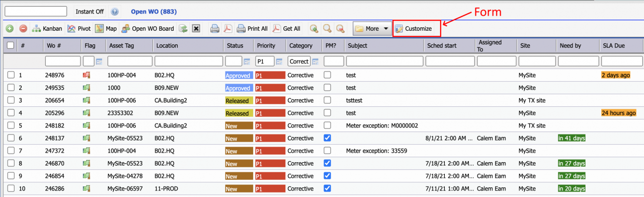Click the Subject filter input
This screenshot has width=644, height=197.
tap(384, 61)
